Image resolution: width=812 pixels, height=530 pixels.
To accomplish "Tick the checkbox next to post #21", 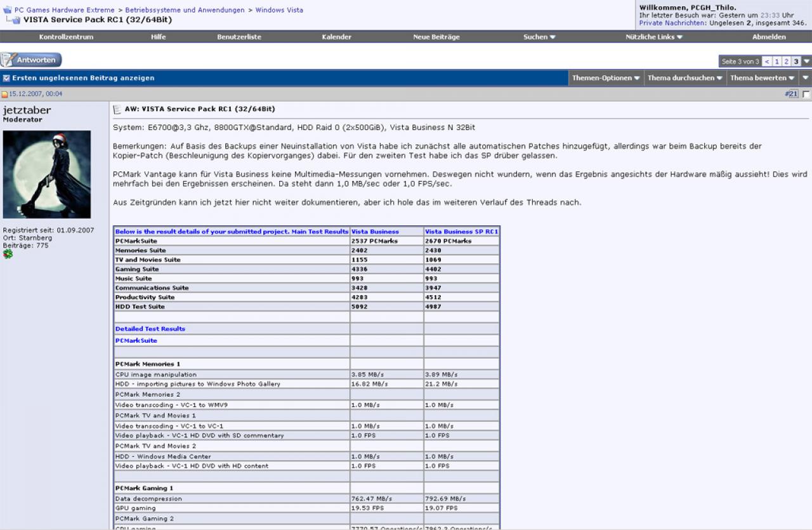I will click(806, 94).
